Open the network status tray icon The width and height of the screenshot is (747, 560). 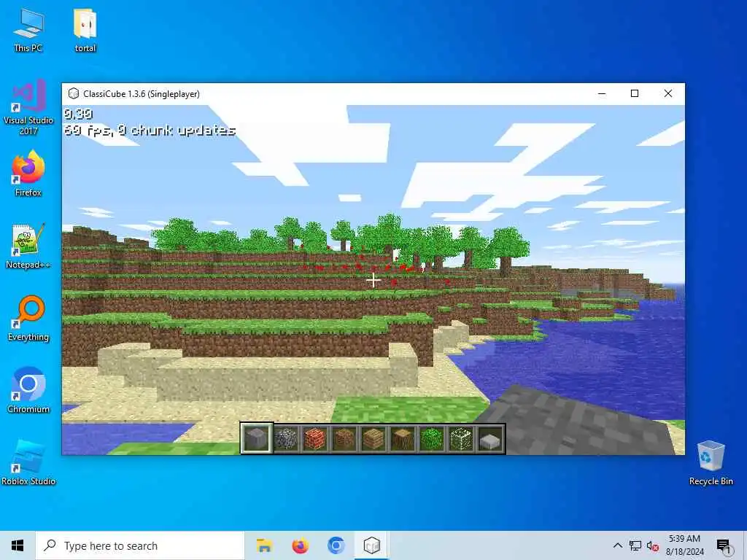(635, 545)
